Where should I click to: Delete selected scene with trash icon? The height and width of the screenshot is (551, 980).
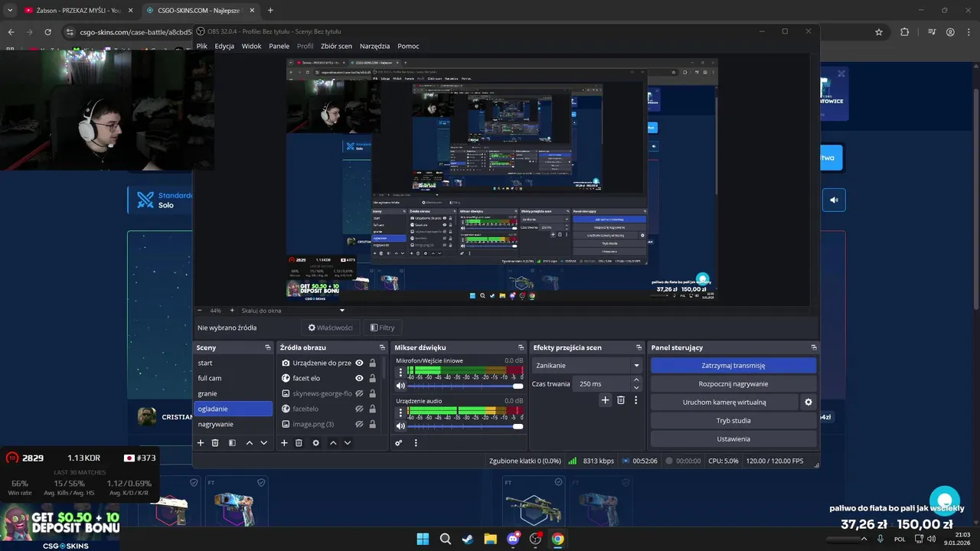coord(215,443)
